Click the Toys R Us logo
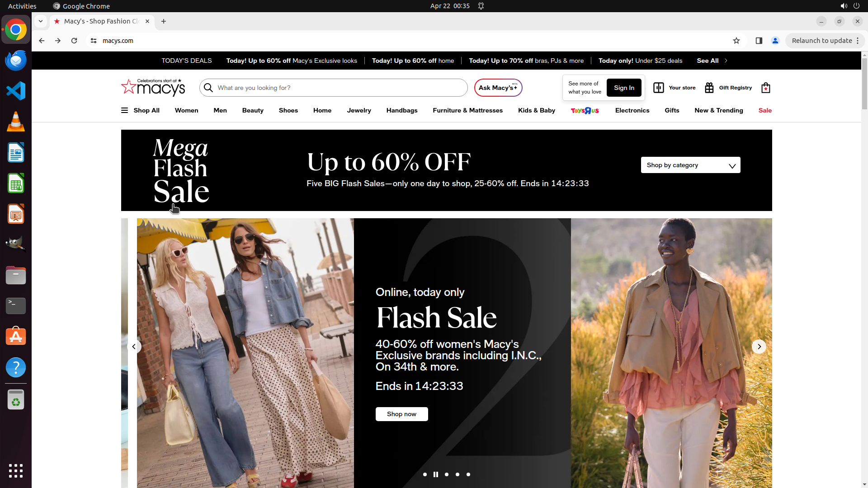Image resolution: width=868 pixels, height=488 pixels. click(585, 110)
